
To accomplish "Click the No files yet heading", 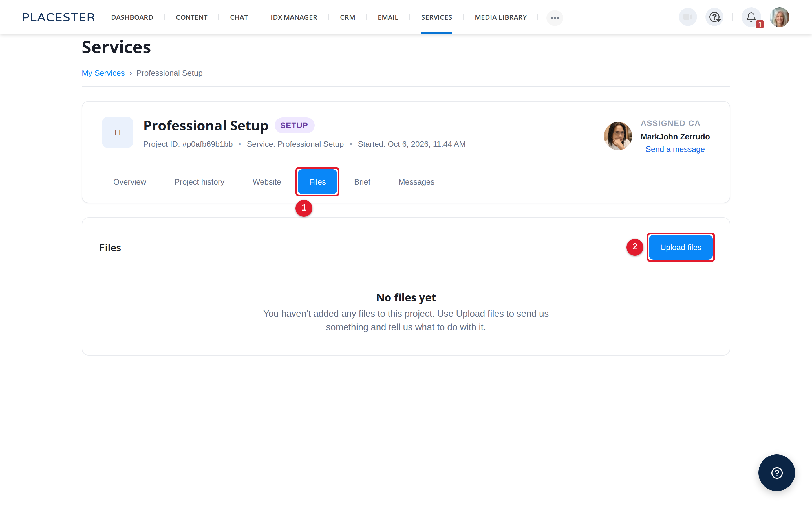I will (x=406, y=297).
